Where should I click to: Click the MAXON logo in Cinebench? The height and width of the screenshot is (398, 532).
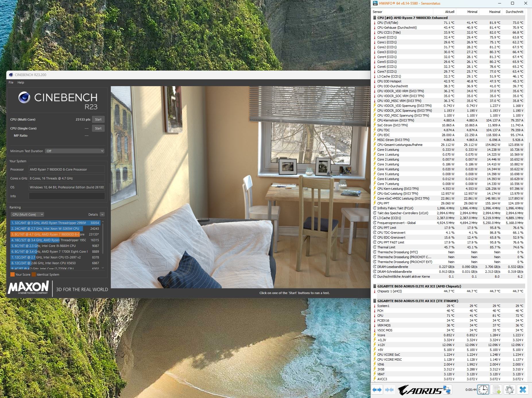point(28,288)
